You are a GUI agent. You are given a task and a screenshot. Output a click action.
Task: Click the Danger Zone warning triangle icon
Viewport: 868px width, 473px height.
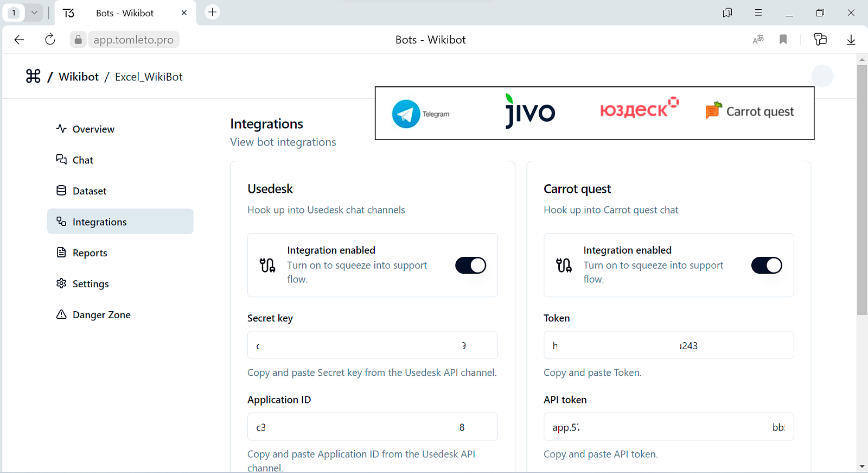click(x=61, y=314)
